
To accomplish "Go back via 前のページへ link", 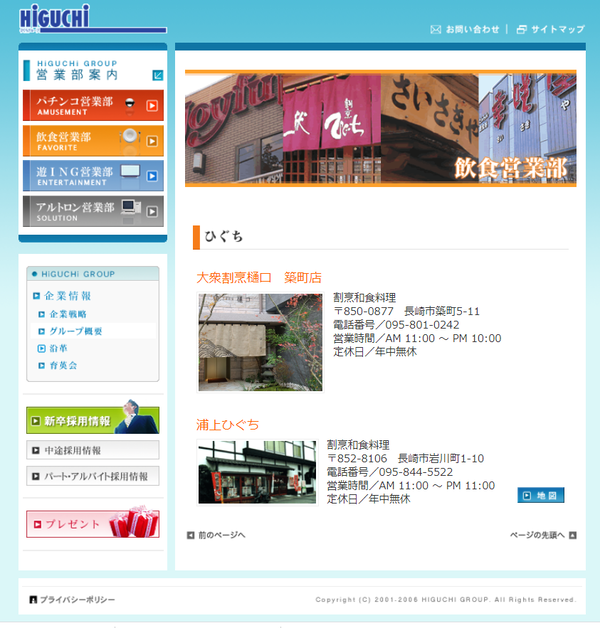I will pos(221,535).
